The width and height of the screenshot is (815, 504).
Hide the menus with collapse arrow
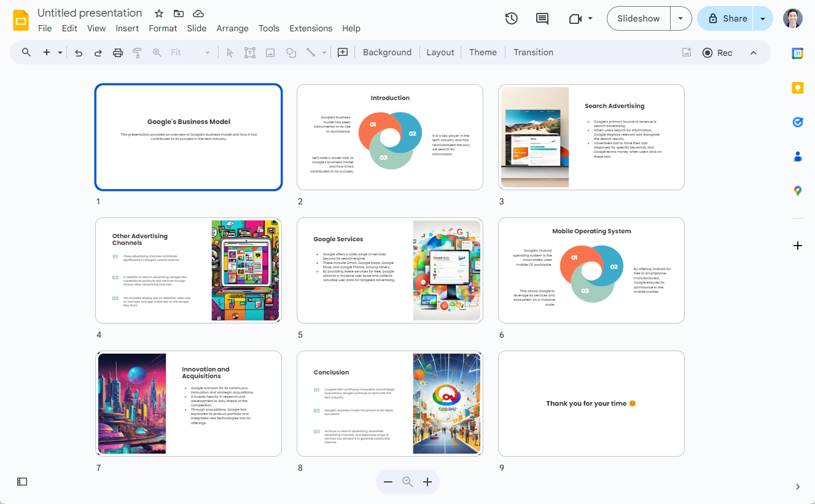754,53
